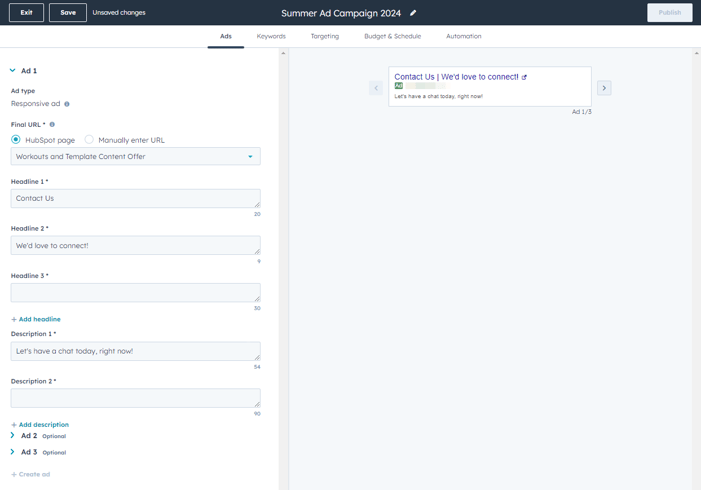Click the plus icon for Add headline
Image resolution: width=701 pixels, height=490 pixels.
click(14, 319)
